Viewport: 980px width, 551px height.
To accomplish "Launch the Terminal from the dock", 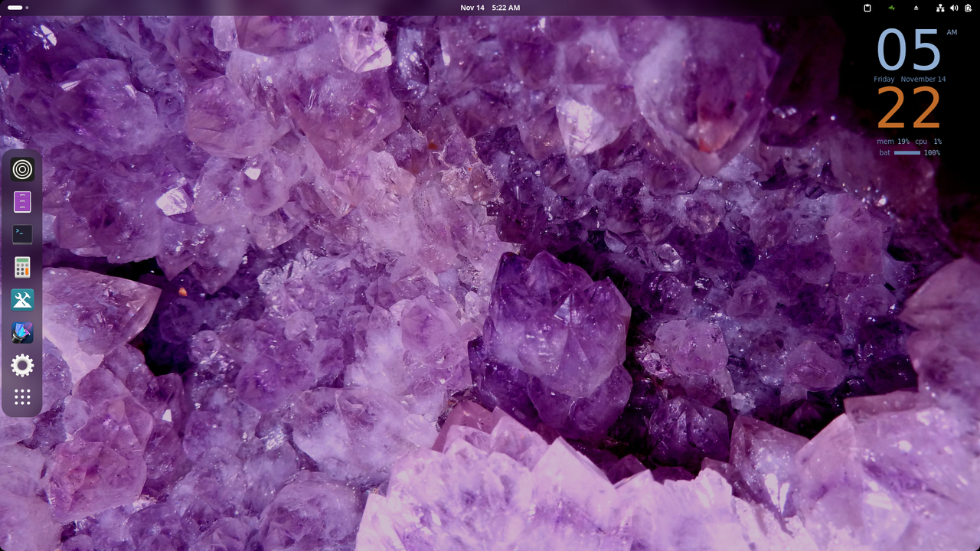I will click(x=22, y=234).
